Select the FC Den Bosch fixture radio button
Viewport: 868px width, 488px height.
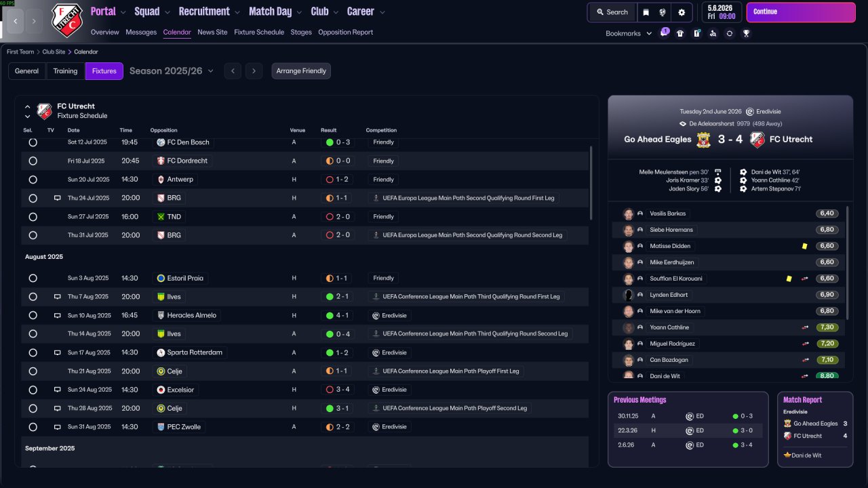pyautogui.click(x=33, y=142)
